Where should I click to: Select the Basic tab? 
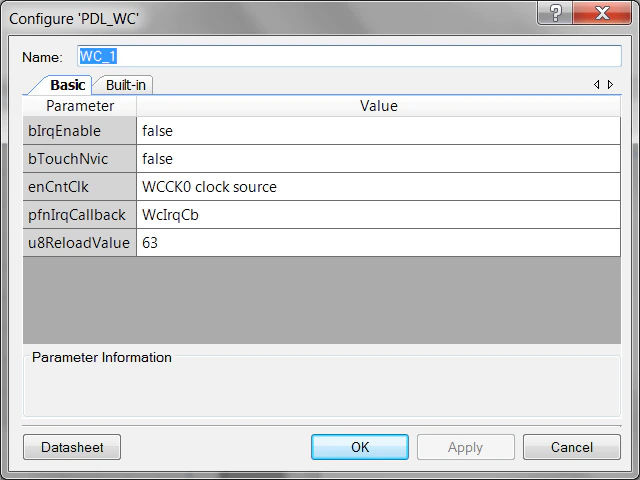[67, 85]
